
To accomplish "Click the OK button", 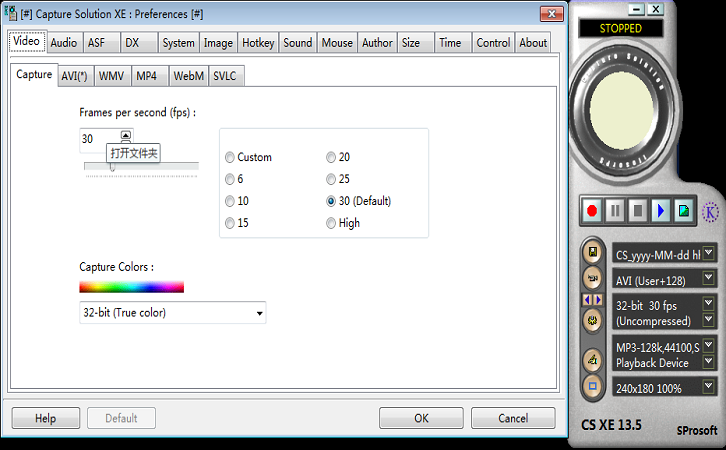I will 421,418.
